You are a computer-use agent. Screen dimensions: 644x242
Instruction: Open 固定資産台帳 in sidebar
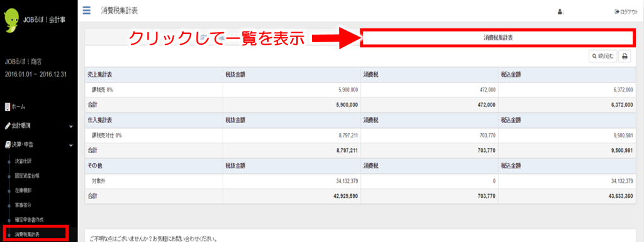coord(27,176)
